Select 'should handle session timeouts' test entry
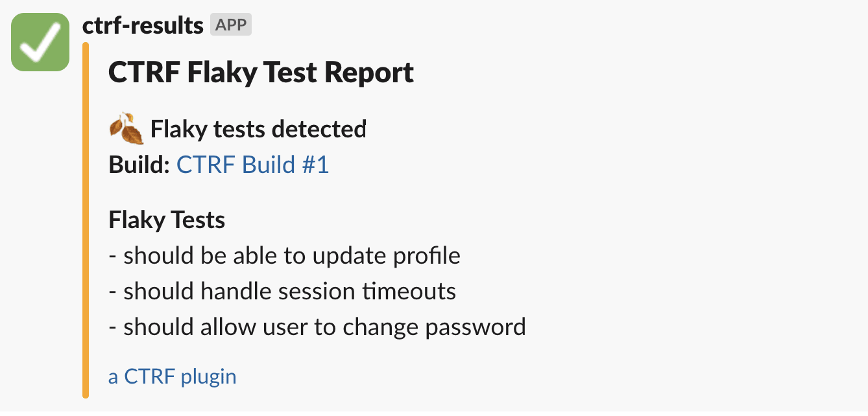The width and height of the screenshot is (868, 416). click(289, 292)
